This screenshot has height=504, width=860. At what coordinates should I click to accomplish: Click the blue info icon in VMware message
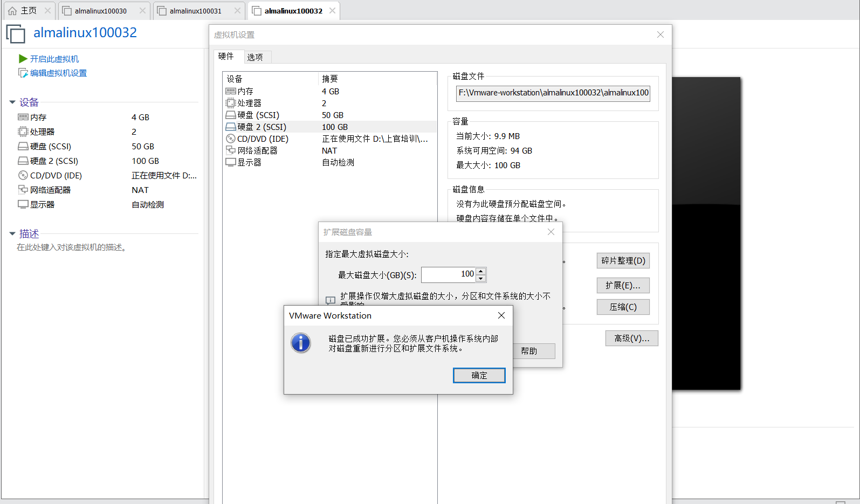click(301, 343)
